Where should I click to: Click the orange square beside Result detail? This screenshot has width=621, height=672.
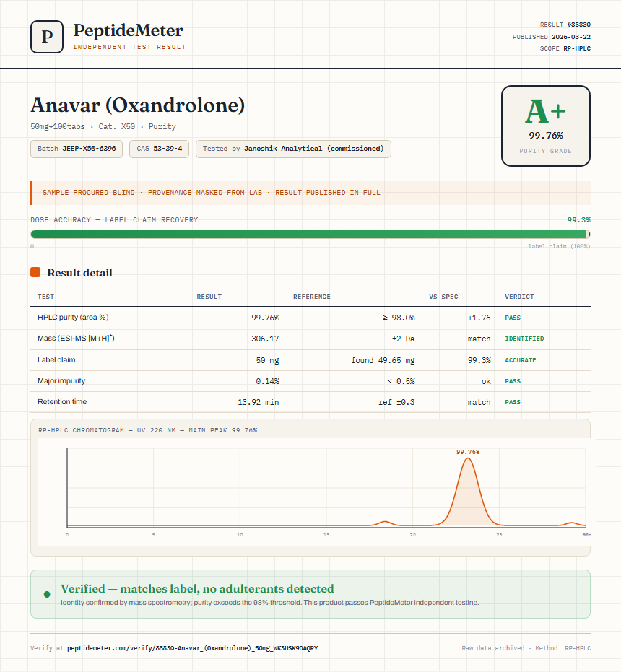[35, 272]
